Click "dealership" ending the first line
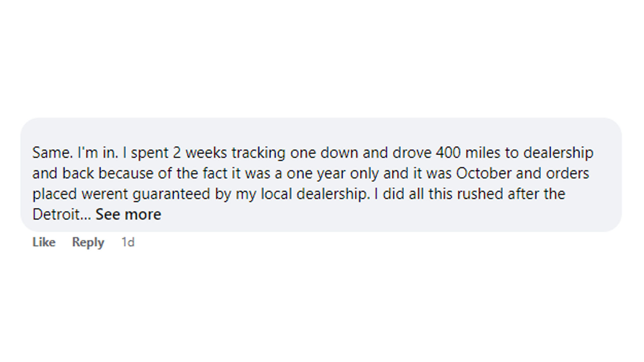 558,153
